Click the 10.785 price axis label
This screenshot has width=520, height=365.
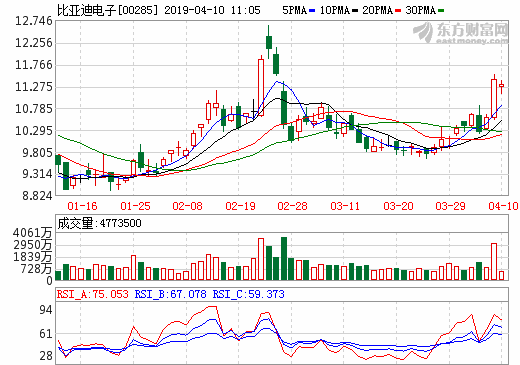[x=34, y=109]
